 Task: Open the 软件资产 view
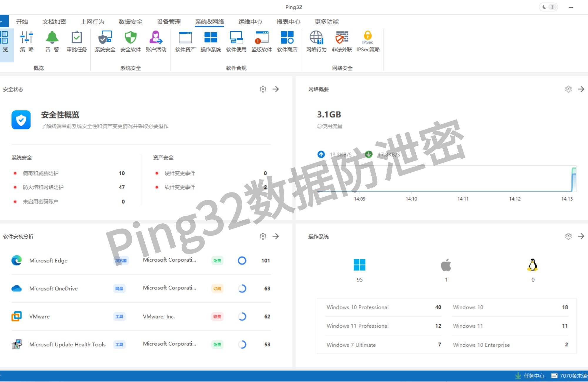pos(184,42)
